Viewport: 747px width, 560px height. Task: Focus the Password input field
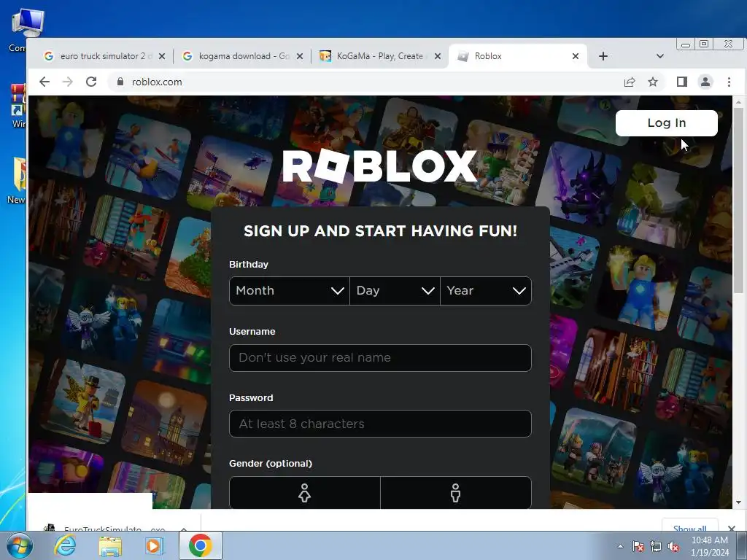point(380,424)
